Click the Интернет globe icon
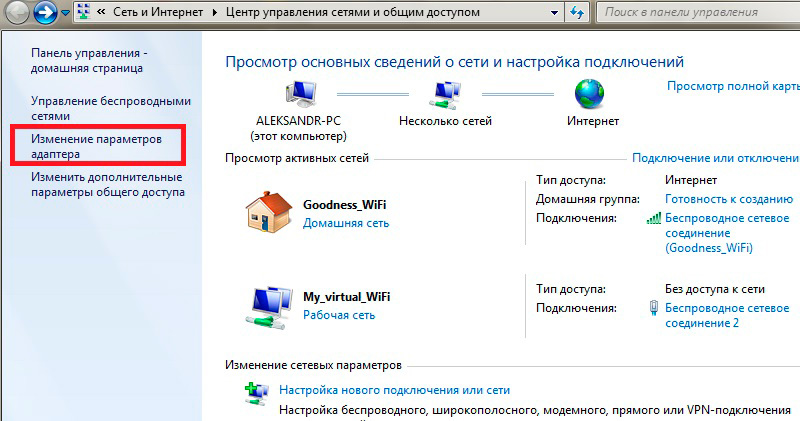The image size is (800, 421). 589,94
